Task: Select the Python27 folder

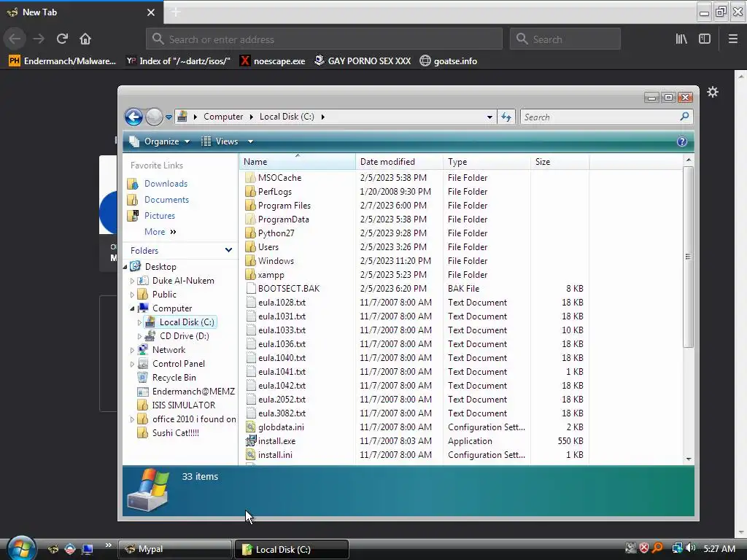Action: click(276, 233)
